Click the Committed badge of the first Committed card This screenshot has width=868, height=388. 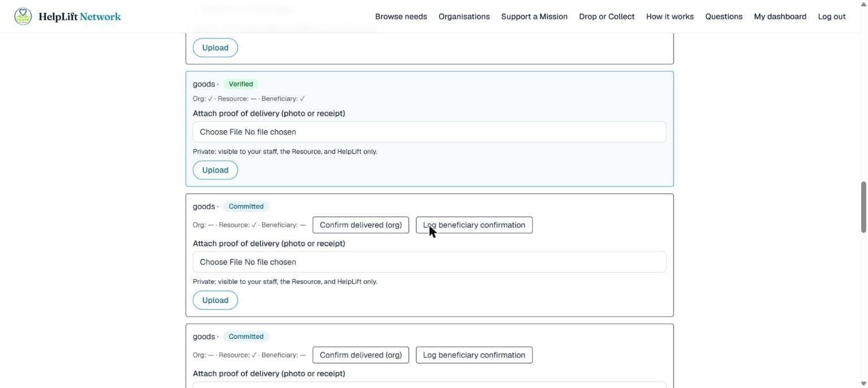246,206
